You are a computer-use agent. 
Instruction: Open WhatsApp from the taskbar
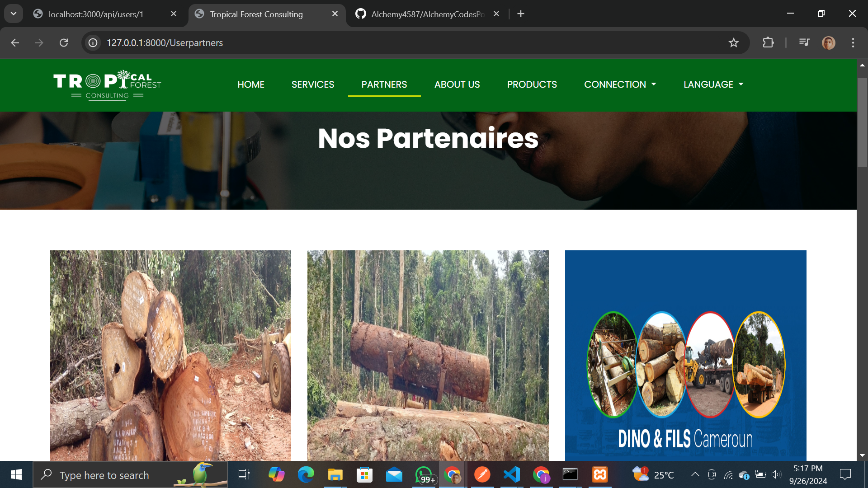[x=424, y=475]
